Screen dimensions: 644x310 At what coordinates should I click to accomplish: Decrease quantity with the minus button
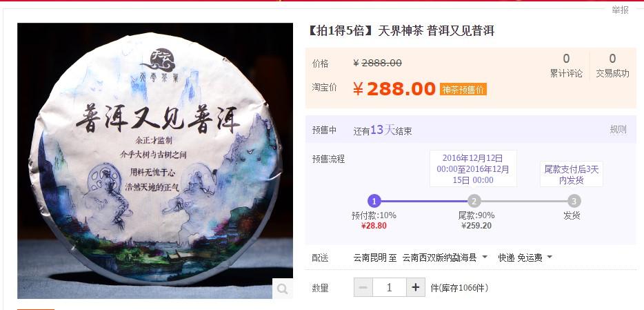pyautogui.click(x=363, y=287)
